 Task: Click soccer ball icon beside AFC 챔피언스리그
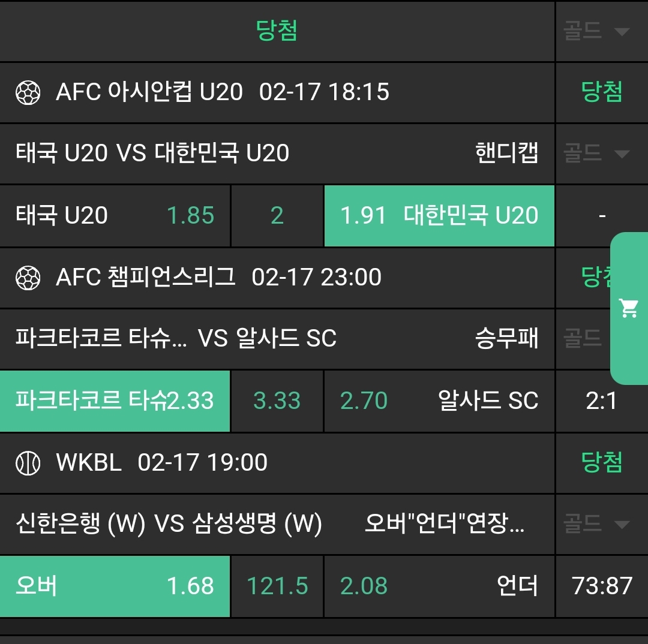click(x=28, y=278)
